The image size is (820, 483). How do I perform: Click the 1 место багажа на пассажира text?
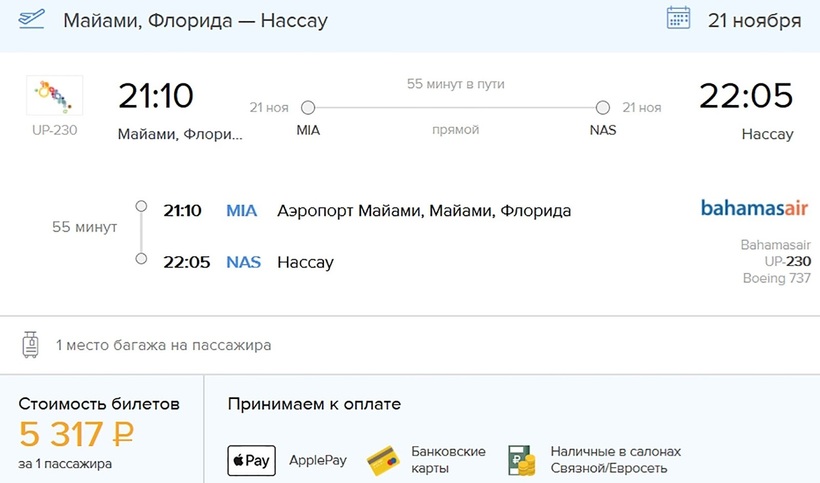click(x=163, y=346)
